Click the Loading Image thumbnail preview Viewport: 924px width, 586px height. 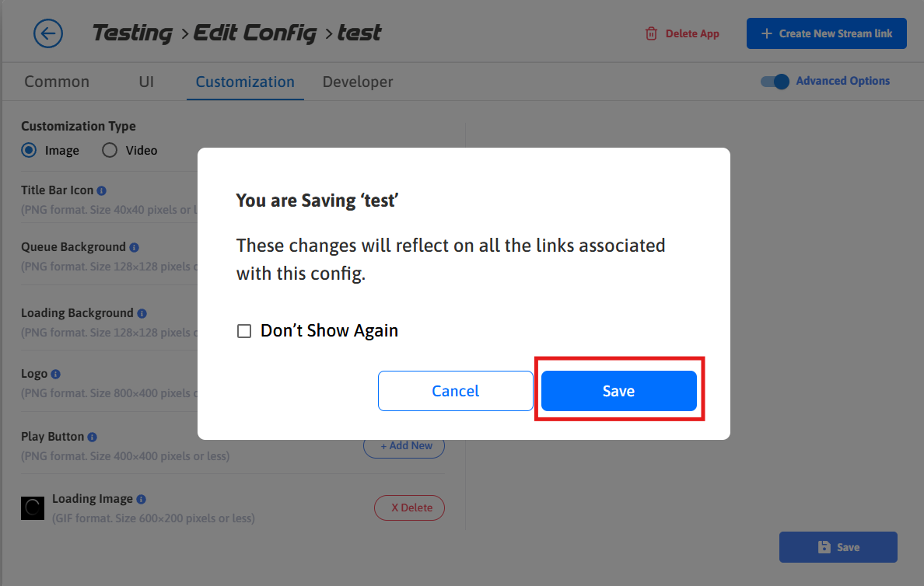pyautogui.click(x=33, y=508)
